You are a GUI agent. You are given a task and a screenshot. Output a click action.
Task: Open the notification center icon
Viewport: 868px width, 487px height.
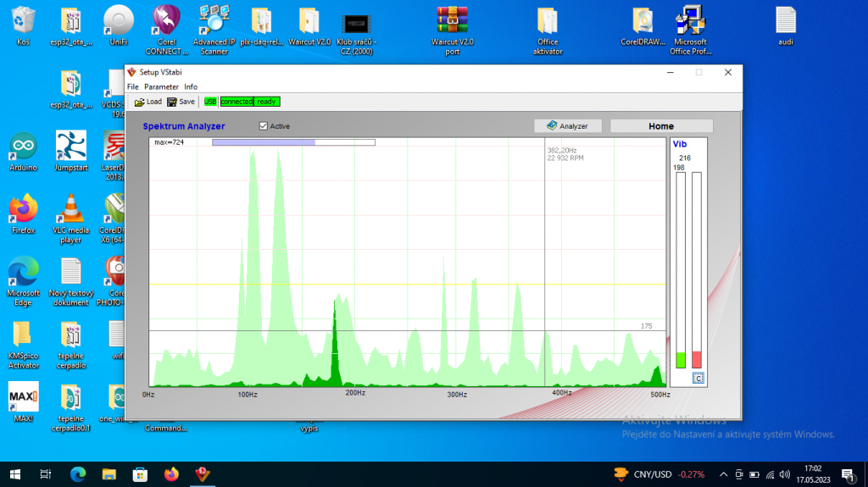(846, 473)
